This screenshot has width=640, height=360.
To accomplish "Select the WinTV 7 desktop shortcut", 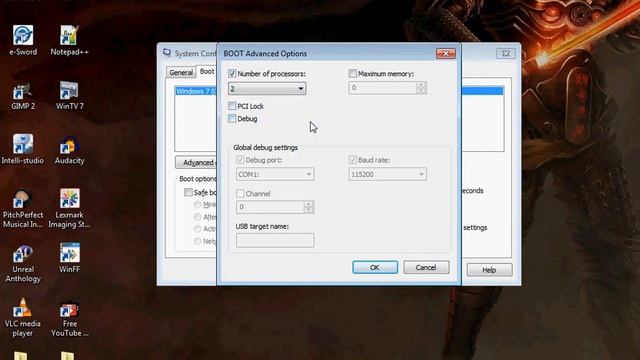I will tap(69, 95).
